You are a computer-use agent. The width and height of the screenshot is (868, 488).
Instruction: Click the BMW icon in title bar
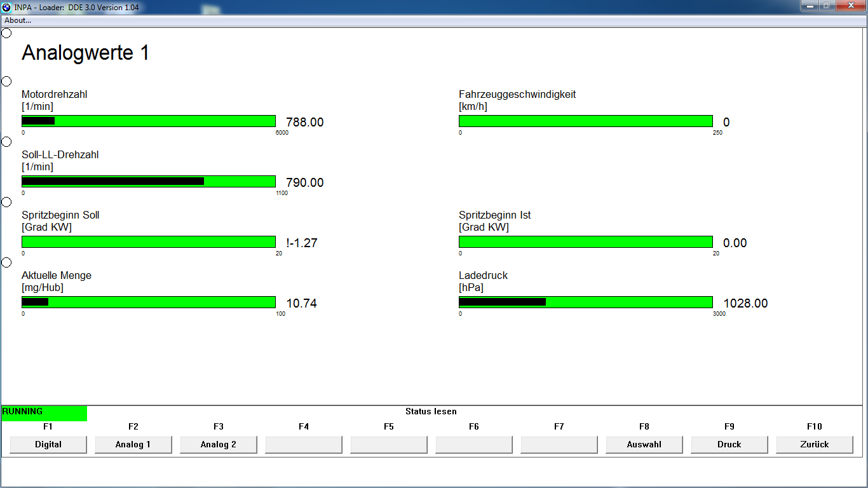coord(6,7)
